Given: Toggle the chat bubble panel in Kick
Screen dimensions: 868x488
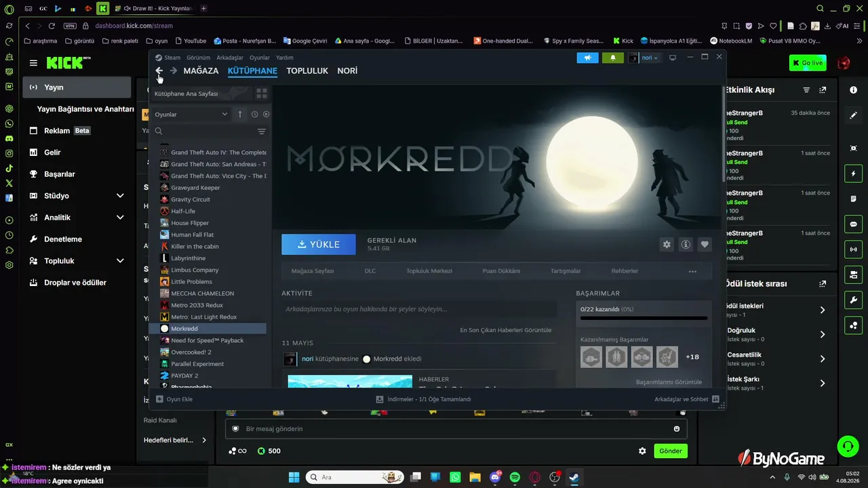Looking at the screenshot, I should click(853, 224).
